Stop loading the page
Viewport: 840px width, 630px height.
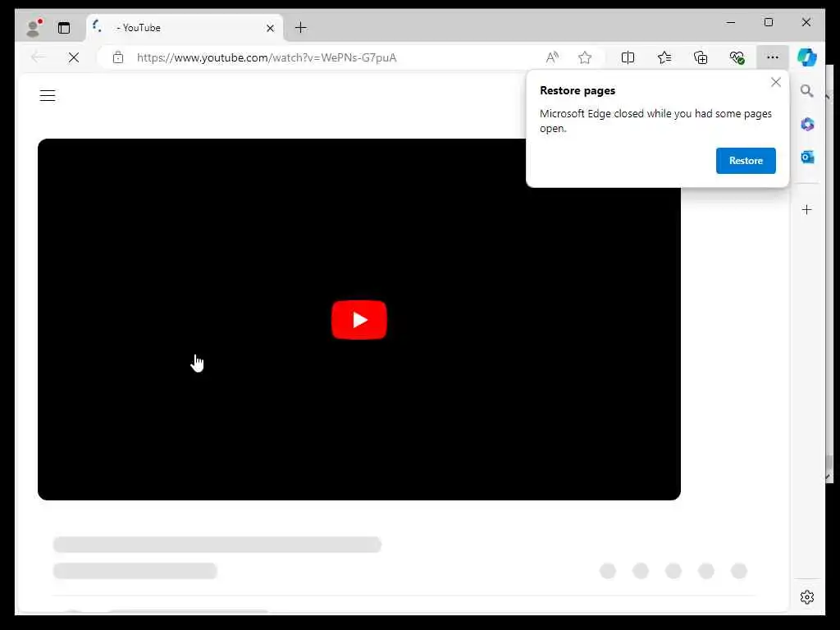[74, 57]
